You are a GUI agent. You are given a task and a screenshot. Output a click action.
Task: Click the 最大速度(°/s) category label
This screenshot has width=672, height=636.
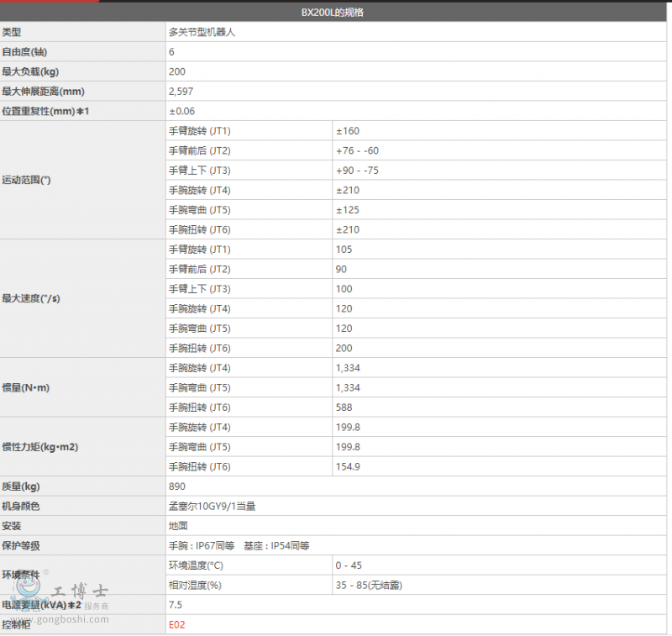[31, 298]
